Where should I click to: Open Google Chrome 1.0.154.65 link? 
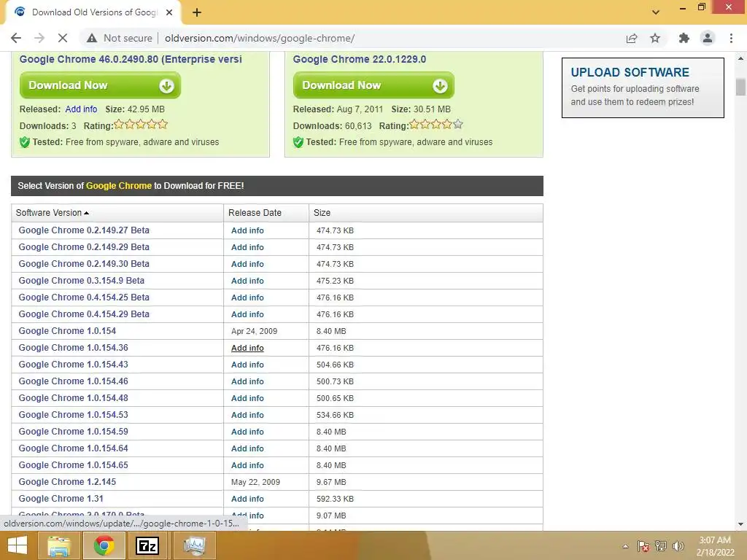tap(74, 465)
